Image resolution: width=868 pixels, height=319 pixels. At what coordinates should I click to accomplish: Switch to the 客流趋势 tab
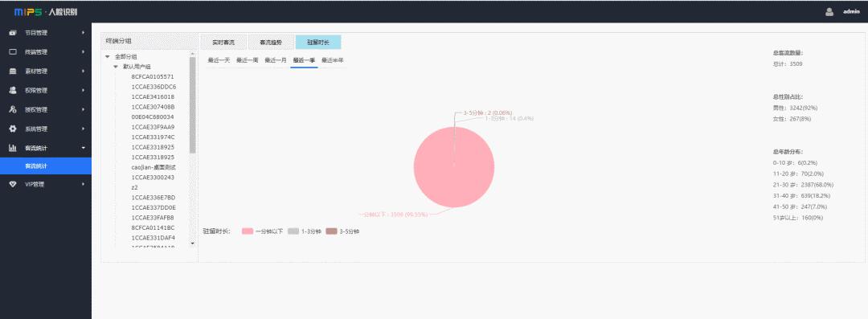coord(271,43)
